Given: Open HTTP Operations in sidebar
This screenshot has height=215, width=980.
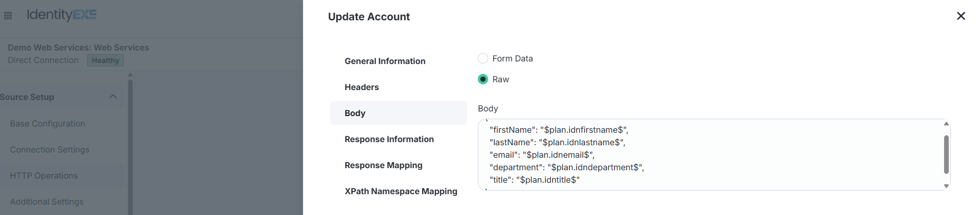Looking at the screenshot, I should [x=44, y=175].
